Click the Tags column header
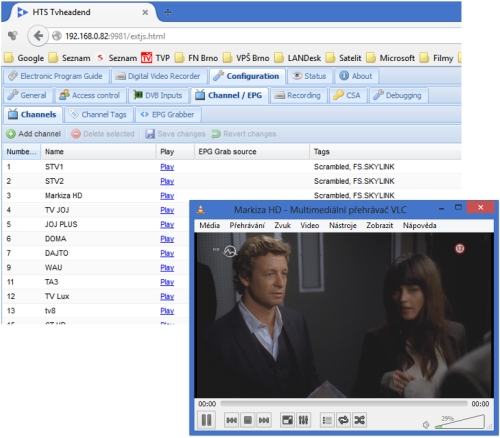Image resolution: width=500 pixels, height=438 pixels. click(x=385, y=152)
